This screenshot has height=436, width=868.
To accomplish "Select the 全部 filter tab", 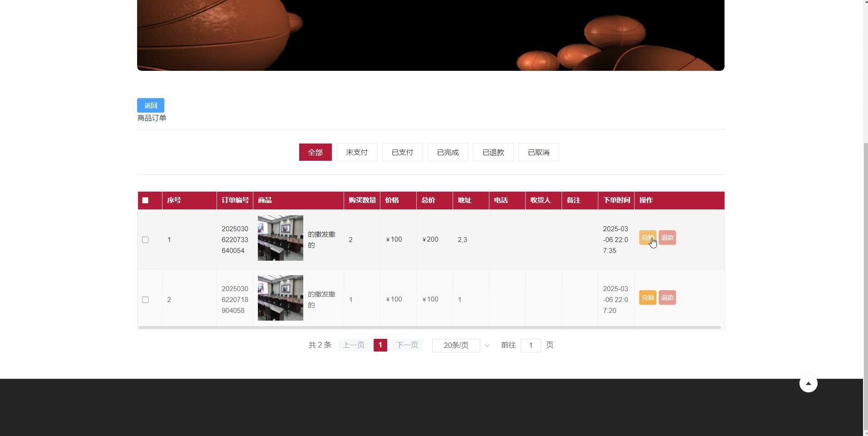I will (x=316, y=152).
